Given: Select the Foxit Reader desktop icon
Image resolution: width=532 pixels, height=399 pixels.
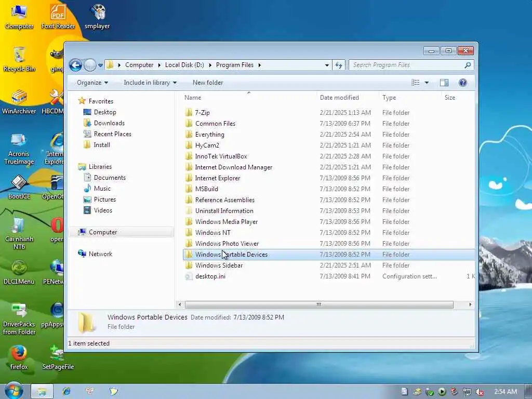Looking at the screenshot, I should [58, 17].
